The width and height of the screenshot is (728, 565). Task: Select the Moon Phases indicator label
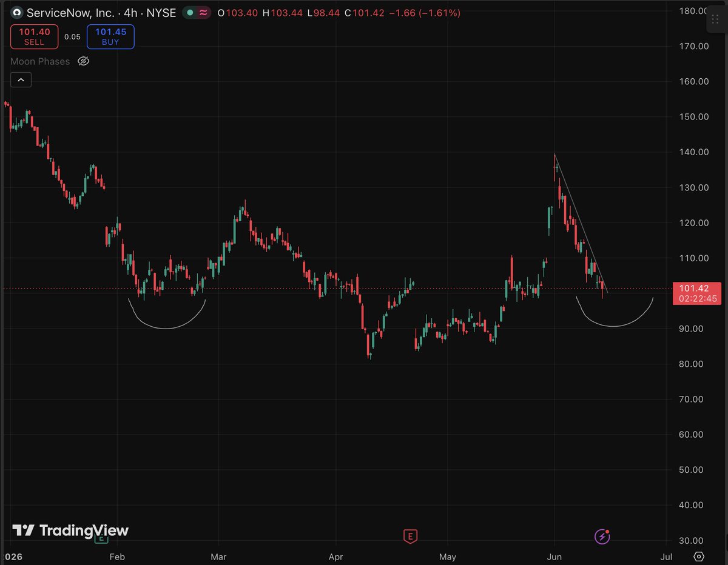pos(40,61)
